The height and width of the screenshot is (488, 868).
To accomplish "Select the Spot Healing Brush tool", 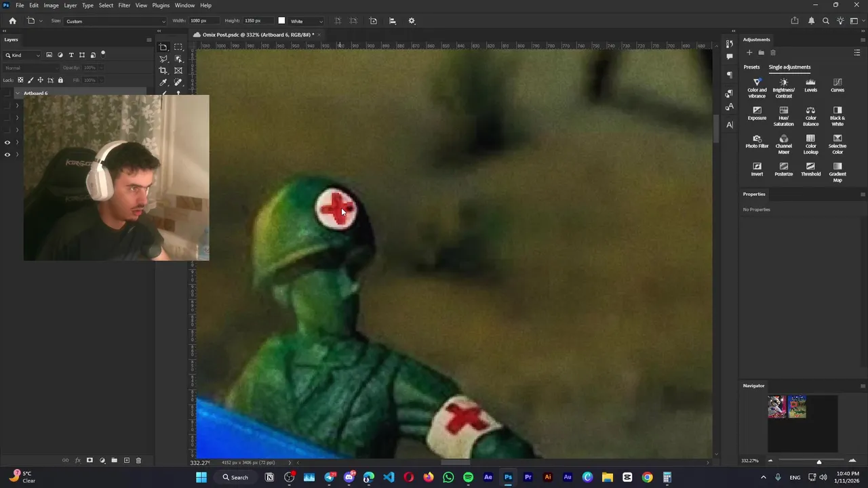I will [178, 83].
